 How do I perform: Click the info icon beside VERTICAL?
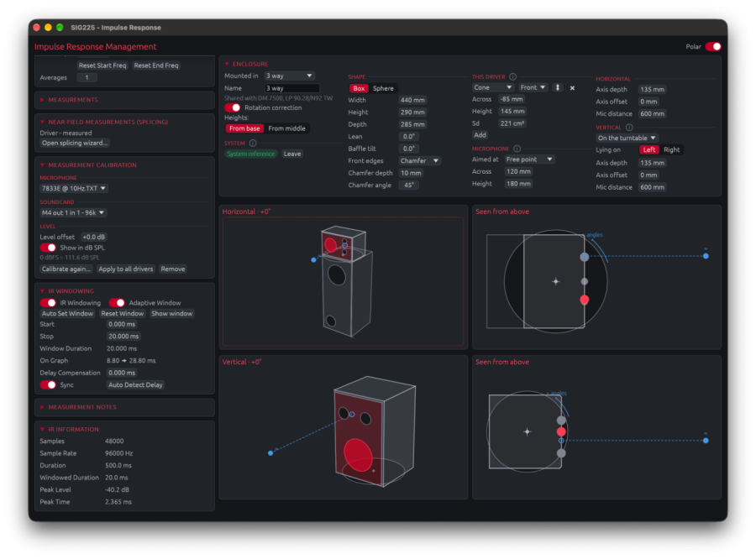tap(629, 128)
